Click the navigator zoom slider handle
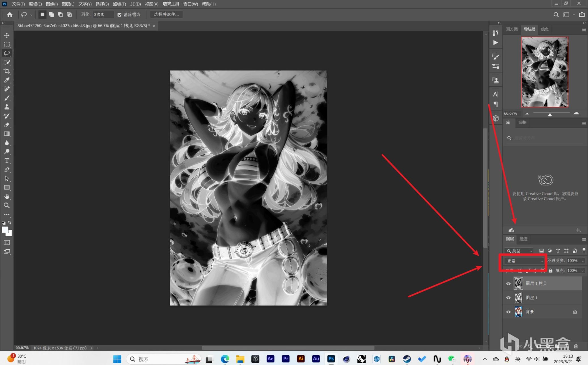Image resolution: width=588 pixels, height=365 pixels. (x=550, y=114)
